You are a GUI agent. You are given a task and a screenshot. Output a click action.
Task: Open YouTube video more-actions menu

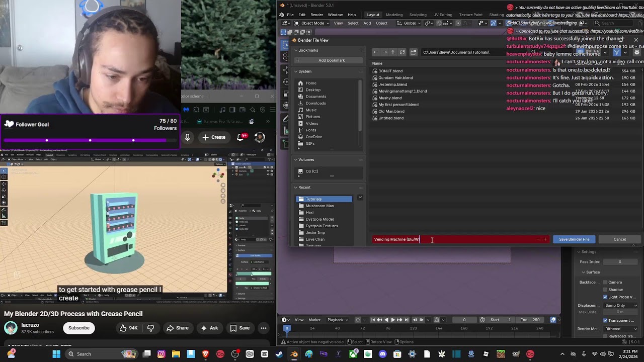263,328
